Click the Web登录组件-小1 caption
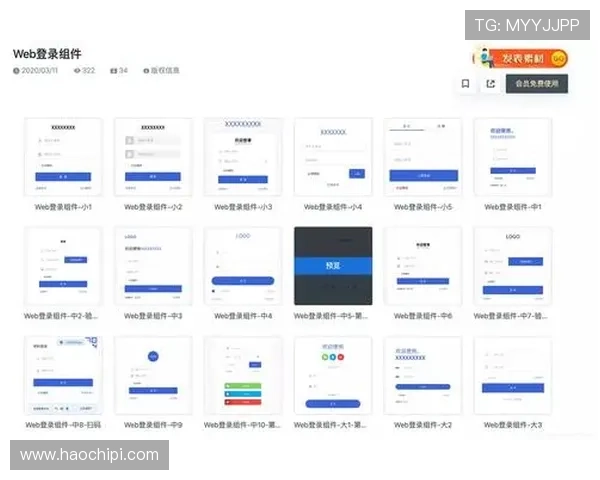Viewport: 600px width, 480px height. click(63, 207)
